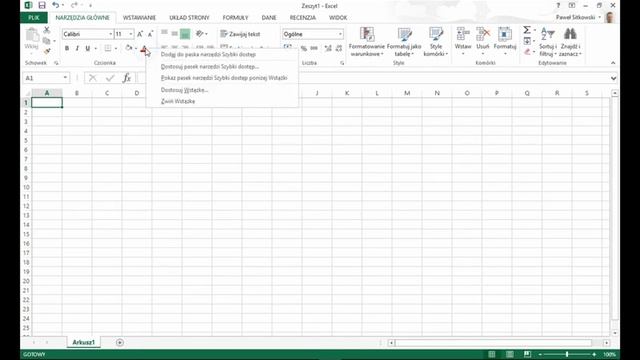This screenshot has height=360, width=640.
Task: Click the Copy icon in the Schowek group
Action: pos(47,41)
